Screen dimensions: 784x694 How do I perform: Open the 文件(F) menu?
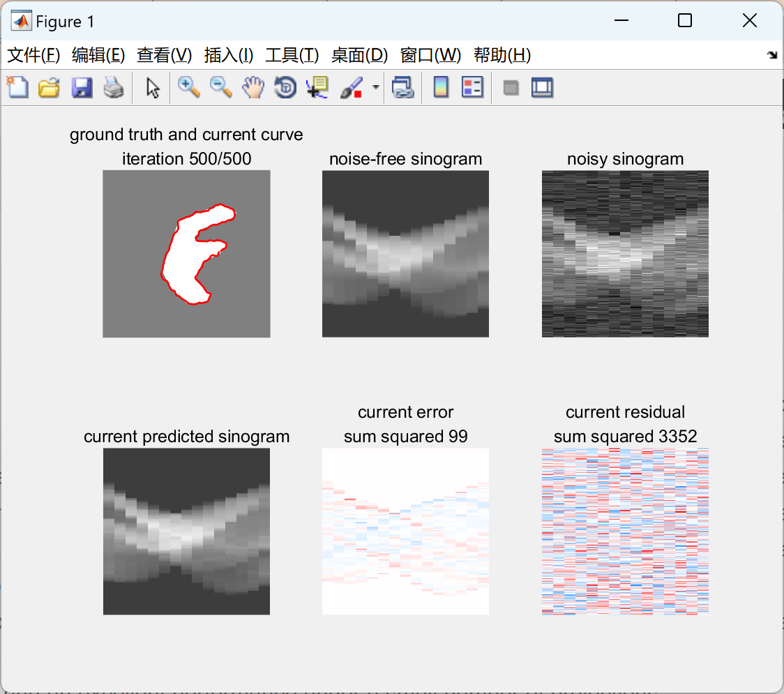[33, 55]
